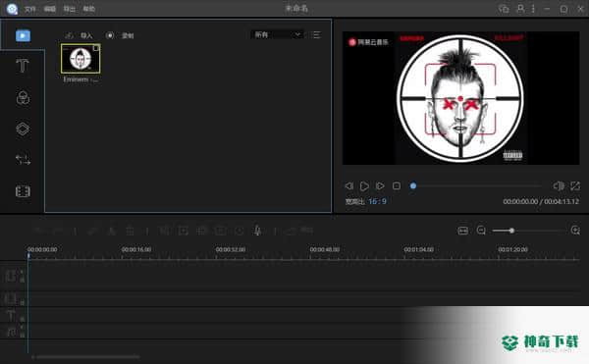Click the preview playback progress slider
Screen dimensions: 589x364
point(476,185)
